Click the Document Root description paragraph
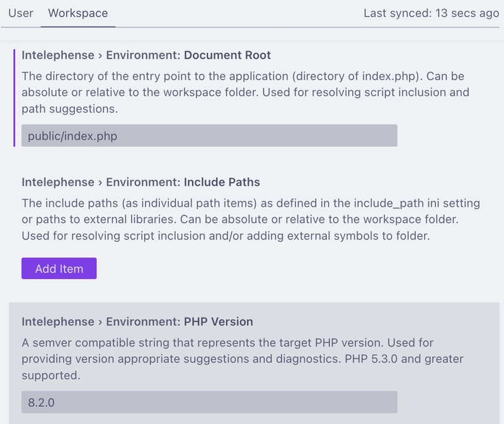Image resolution: width=504 pixels, height=424 pixels. click(246, 92)
